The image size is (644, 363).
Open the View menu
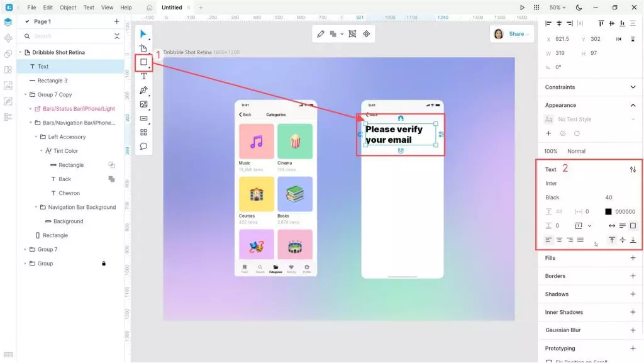(107, 8)
